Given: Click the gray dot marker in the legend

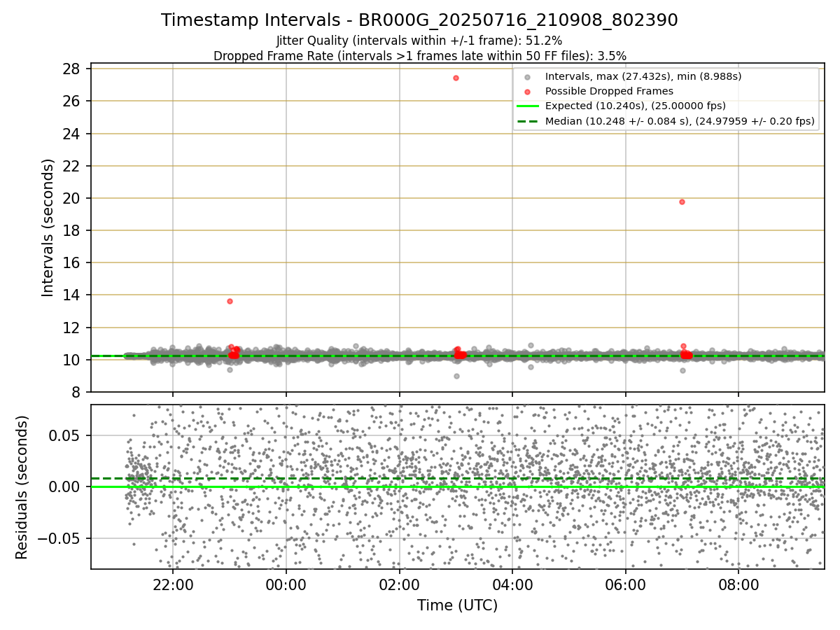Looking at the screenshot, I should (527, 77).
